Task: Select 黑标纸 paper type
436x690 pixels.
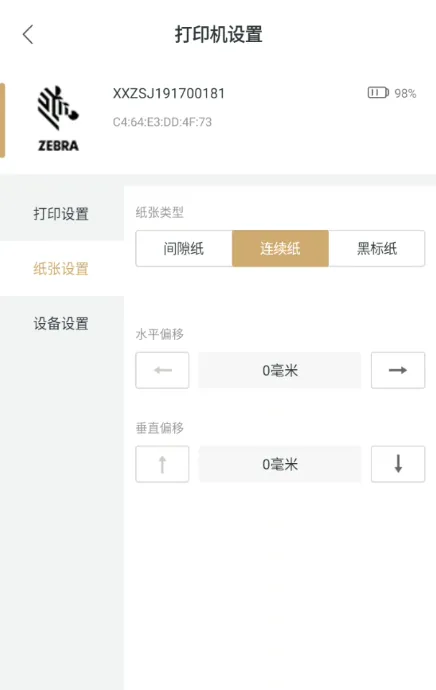Action: coord(377,249)
